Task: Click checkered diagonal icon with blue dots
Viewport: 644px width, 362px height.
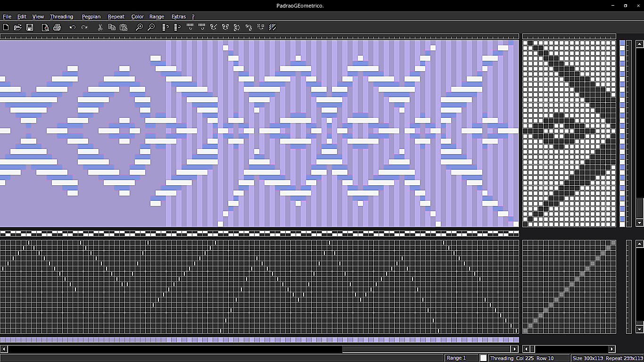Action: tap(272, 27)
